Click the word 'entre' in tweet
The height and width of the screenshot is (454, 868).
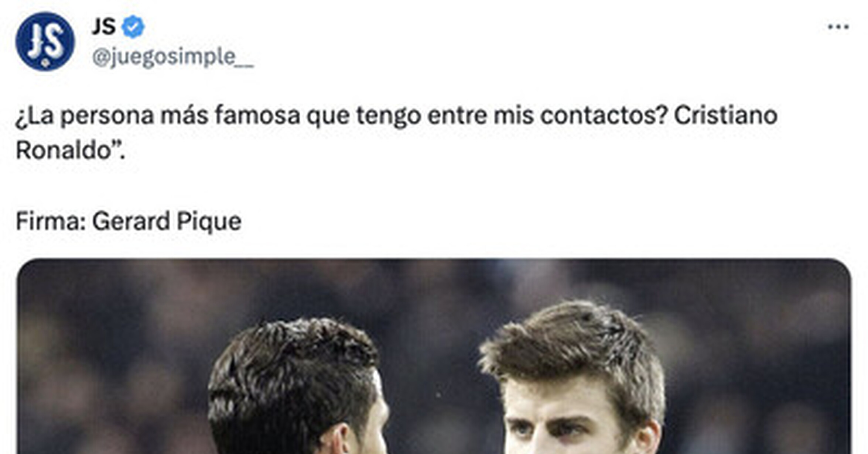pyautogui.click(x=457, y=115)
